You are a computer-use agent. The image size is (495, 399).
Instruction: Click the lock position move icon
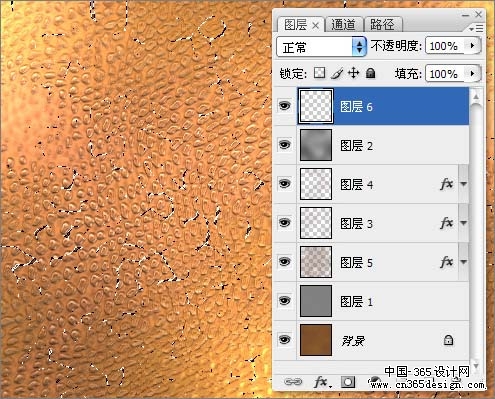353,73
